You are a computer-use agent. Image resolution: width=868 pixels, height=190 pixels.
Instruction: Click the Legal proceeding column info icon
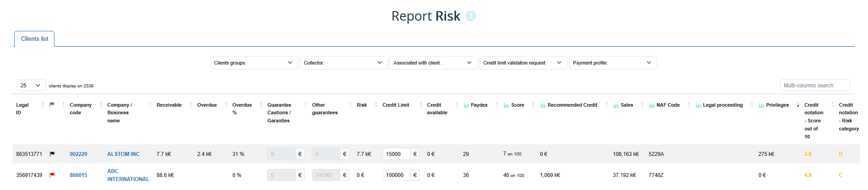[x=698, y=105]
